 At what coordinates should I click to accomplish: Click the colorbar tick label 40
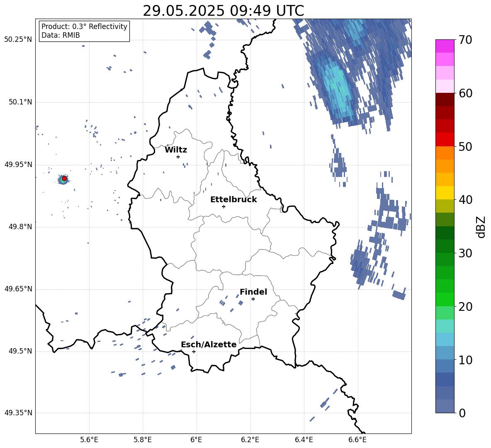pos(465,200)
